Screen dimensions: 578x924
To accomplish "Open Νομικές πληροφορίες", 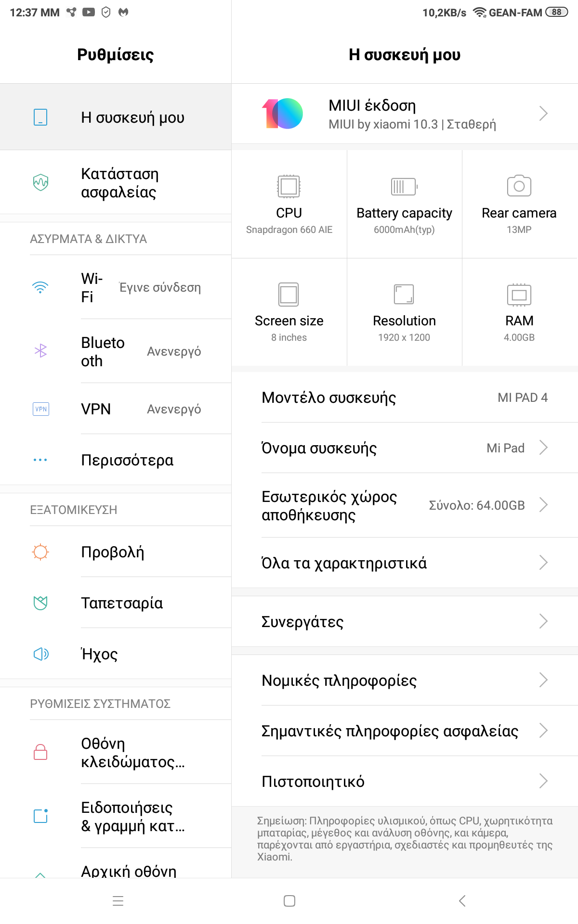I will click(x=405, y=680).
